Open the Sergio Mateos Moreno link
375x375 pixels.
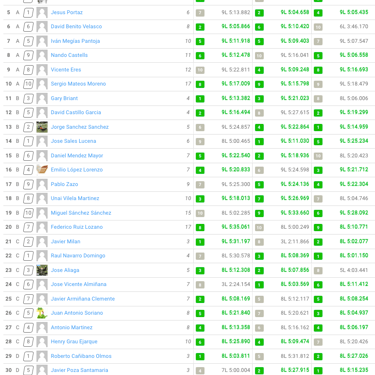click(x=78, y=84)
